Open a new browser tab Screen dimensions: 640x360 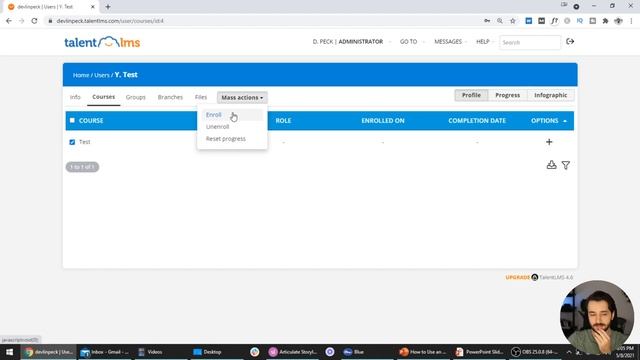[x=108, y=7]
